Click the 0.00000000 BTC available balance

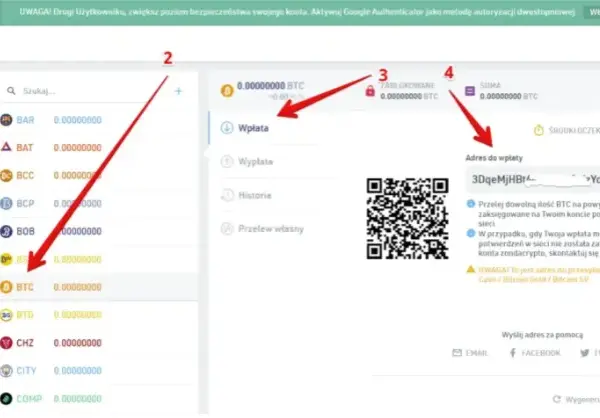[271, 86]
